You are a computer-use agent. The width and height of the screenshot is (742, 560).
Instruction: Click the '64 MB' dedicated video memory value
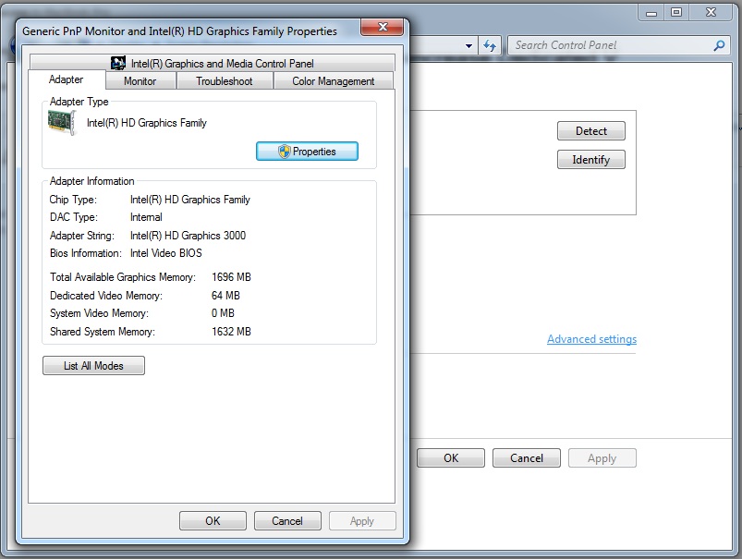pyautogui.click(x=225, y=296)
